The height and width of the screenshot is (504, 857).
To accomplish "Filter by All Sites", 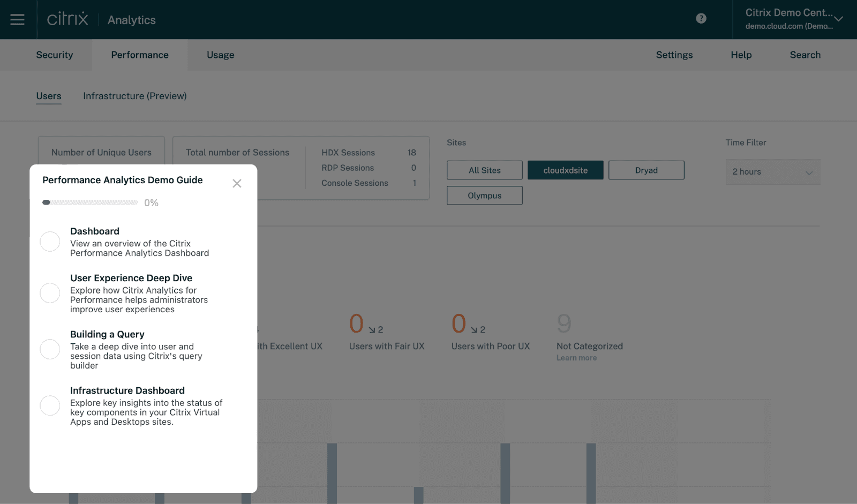I will pyautogui.click(x=485, y=170).
